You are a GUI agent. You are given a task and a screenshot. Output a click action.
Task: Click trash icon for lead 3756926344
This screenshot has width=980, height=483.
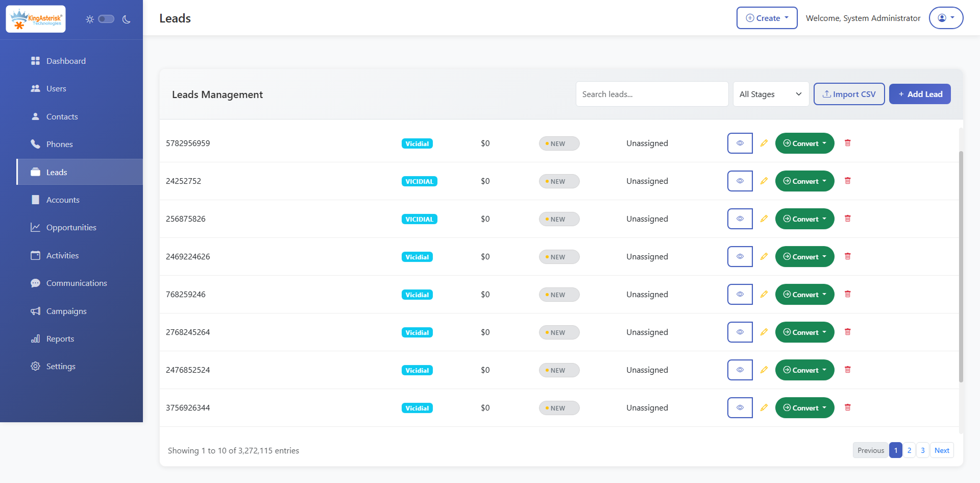click(847, 407)
